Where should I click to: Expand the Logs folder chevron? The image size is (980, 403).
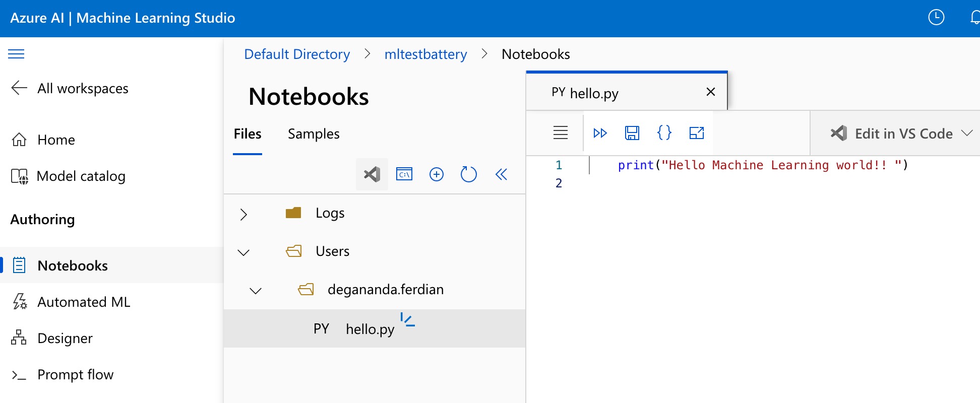tap(243, 214)
